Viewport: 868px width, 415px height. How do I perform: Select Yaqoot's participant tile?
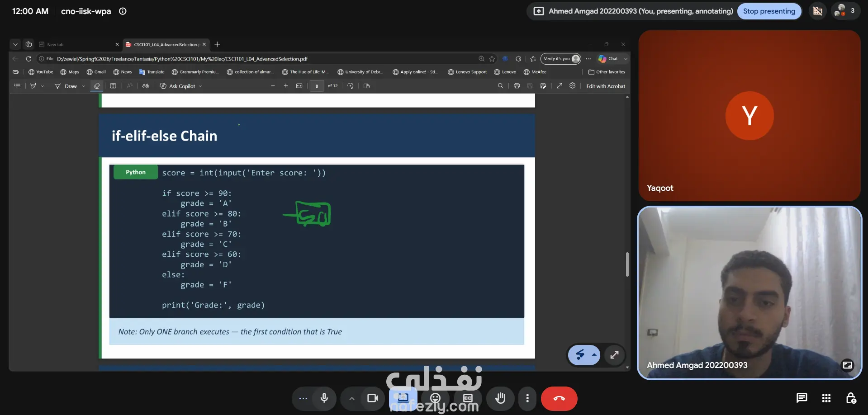click(x=749, y=116)
